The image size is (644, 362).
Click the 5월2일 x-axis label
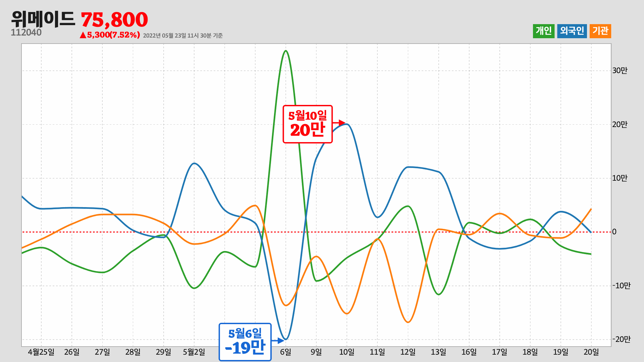[194, 352]
